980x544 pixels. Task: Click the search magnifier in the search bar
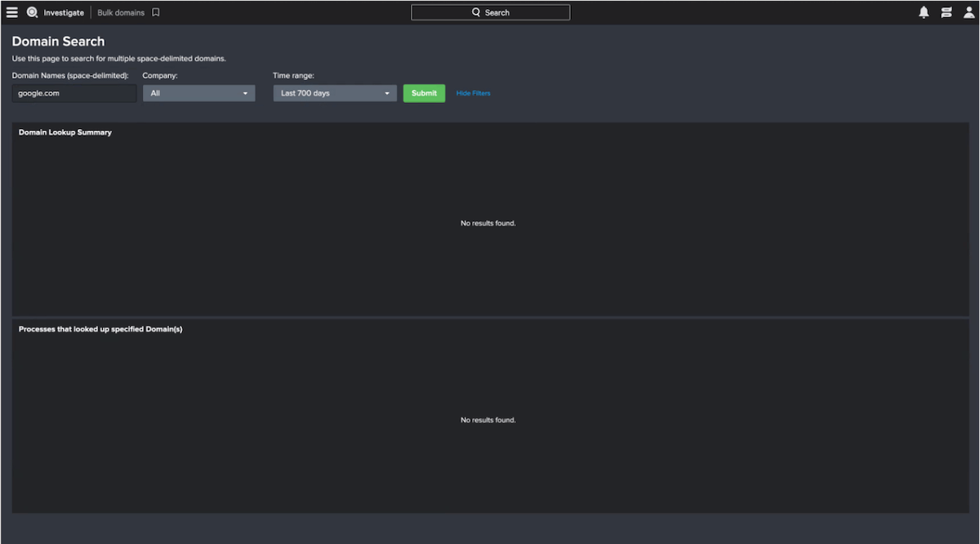[476, 11]
